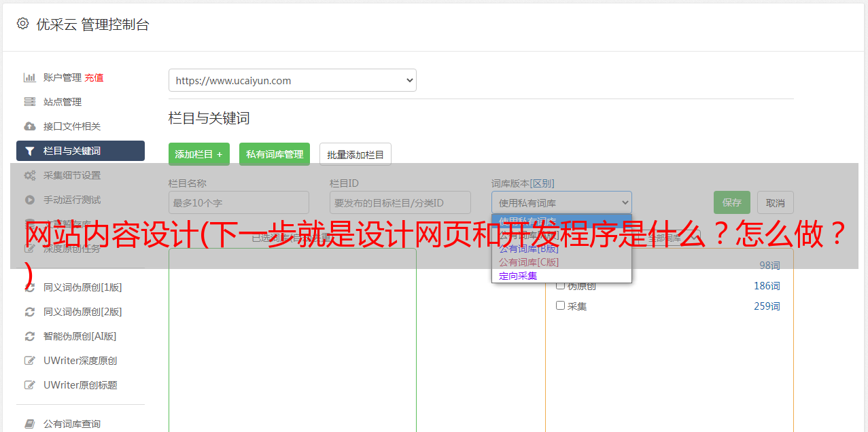The image size is (868, 432).
Task: Click the edit icon for UWriter深度原创
Action: (29, 361)
